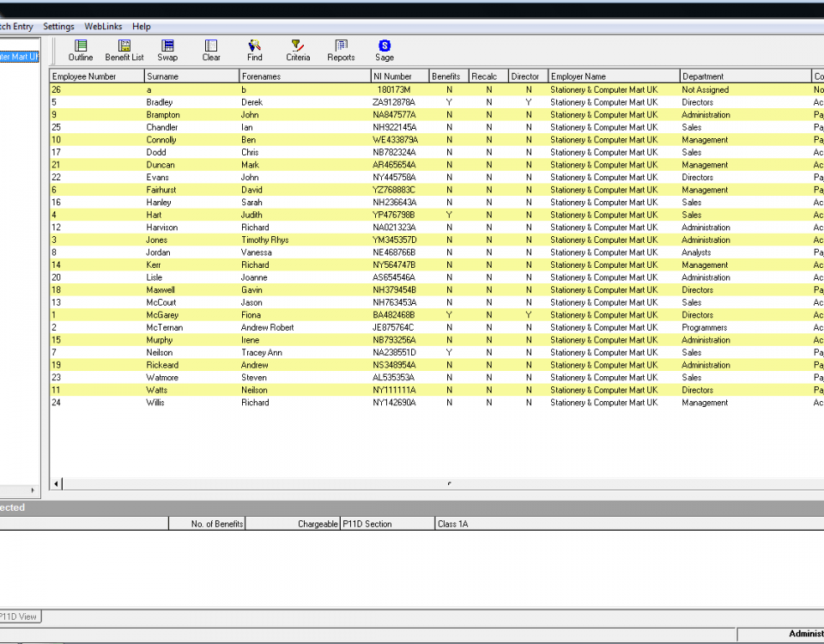Sort by NI Number column header
The width and height of the screenshot is (824, 644).
[400, 76]
